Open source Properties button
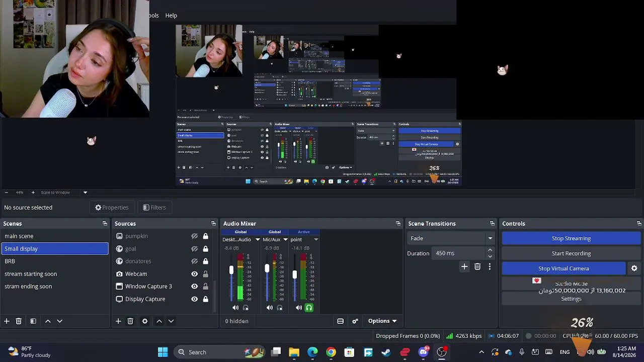This screenshot has height=362, width=644. tap(112, 208)
